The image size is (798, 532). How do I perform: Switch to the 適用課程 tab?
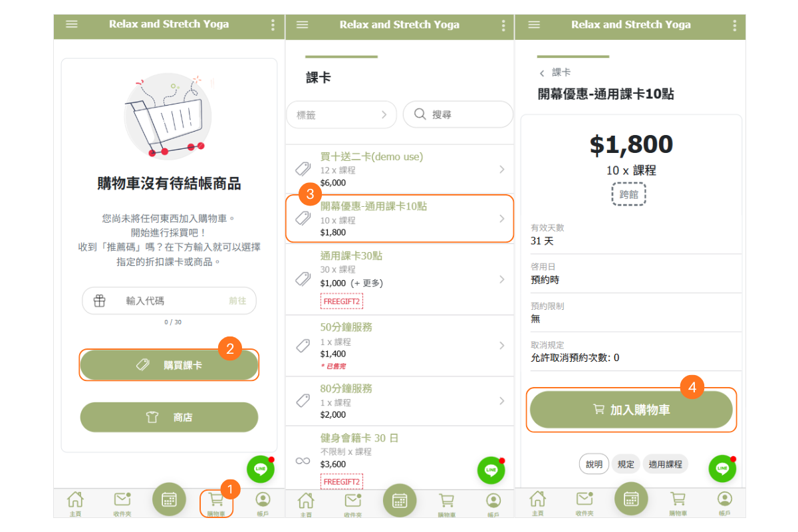click(x=666, y=464)
